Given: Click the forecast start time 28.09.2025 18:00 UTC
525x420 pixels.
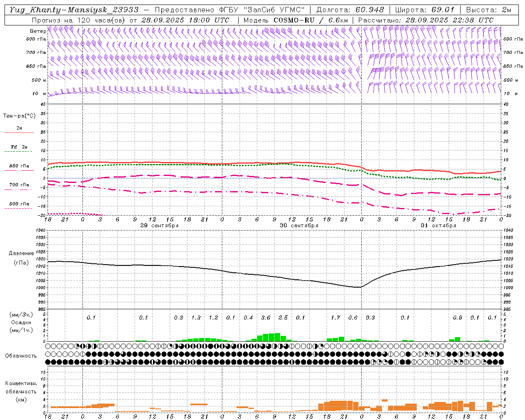Looking at the screenshot, I should coord(185,20).
